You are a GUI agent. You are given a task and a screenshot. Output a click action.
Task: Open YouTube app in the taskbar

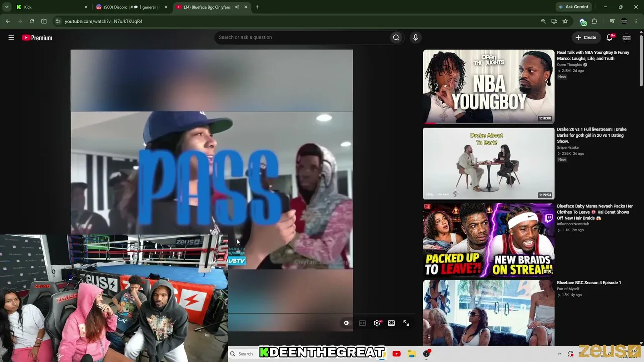(x=396, y=354)
